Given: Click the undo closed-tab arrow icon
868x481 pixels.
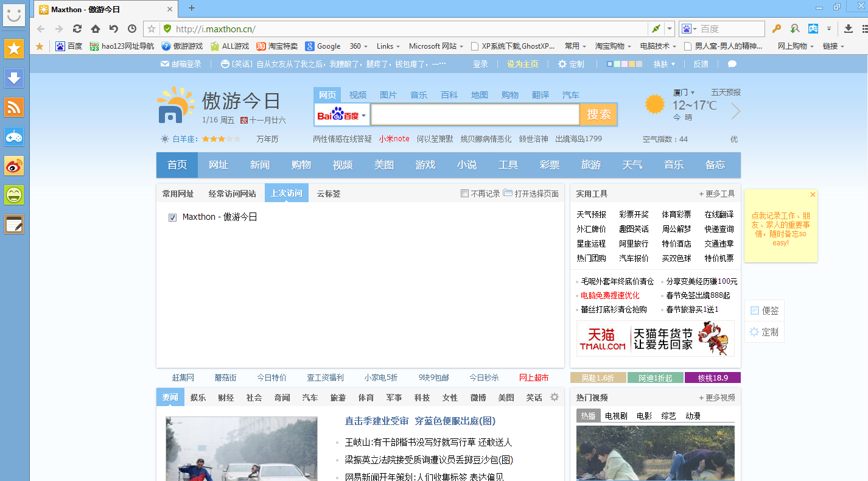Looking at the screenshot, I should 114,29.
